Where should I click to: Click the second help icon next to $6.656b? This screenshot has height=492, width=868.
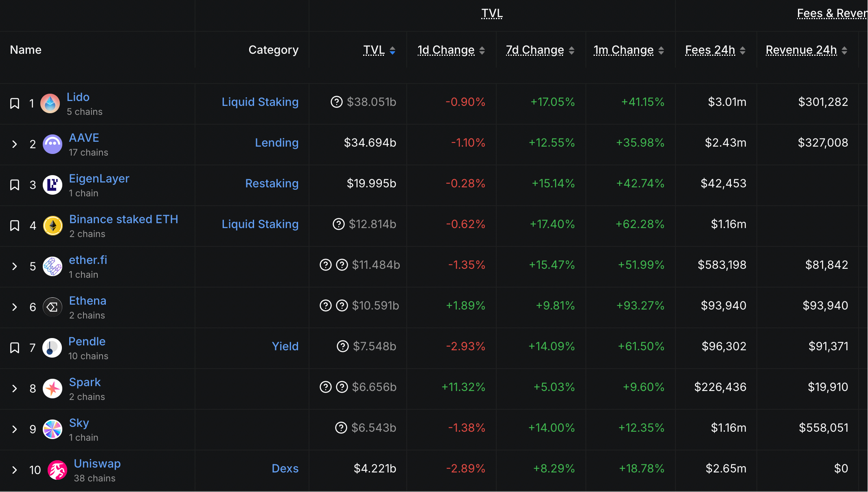pyautogui.click(x=342, y=387)
